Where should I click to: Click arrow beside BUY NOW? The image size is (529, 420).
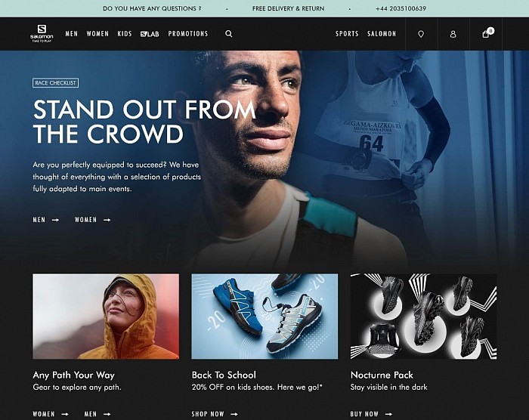[388, 414]
